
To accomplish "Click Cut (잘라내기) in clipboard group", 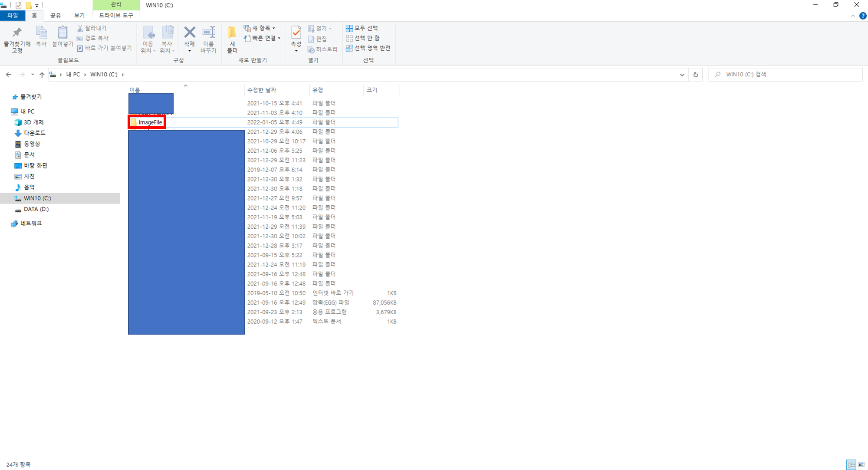I will pos(92,28).
